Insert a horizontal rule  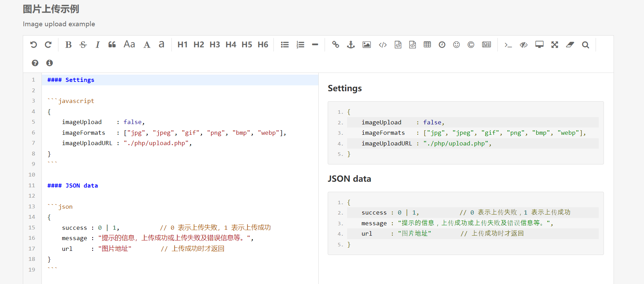pyautogui.click(x=315, y=45)
